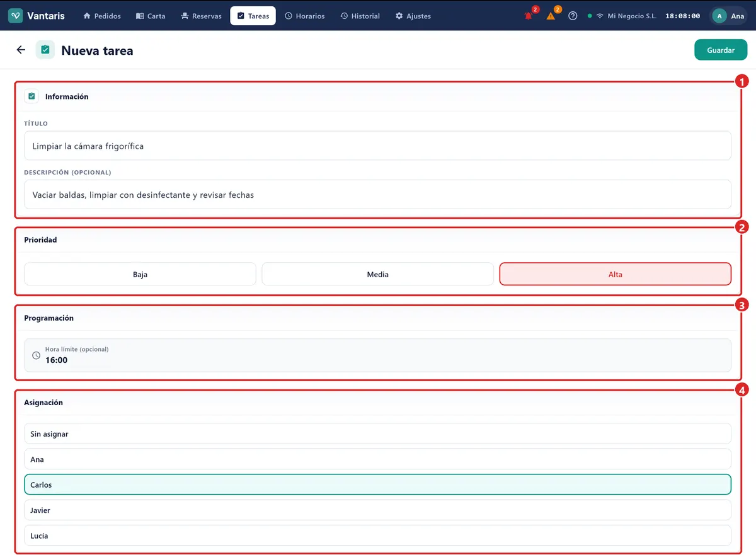Click the round A avatar in the top bar
This screenshot has height=557, width=756.
719,16
